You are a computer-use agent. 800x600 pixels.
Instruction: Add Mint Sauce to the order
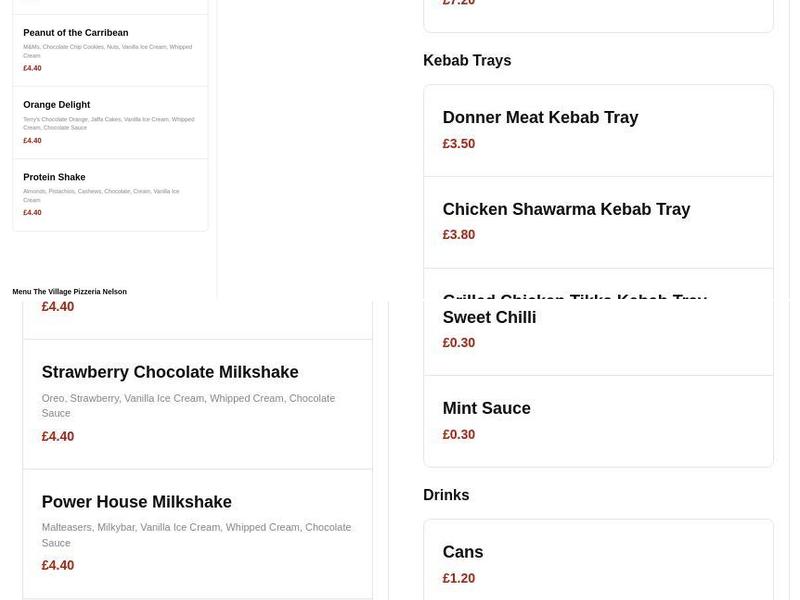[486, 409]
